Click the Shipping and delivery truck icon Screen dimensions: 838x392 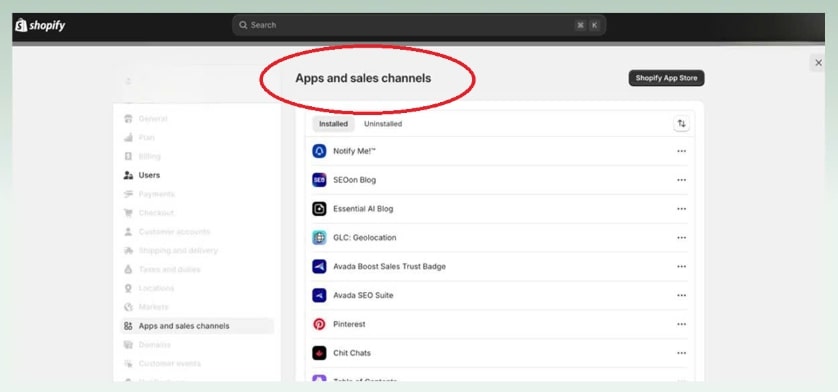click(x=128, y=250)
